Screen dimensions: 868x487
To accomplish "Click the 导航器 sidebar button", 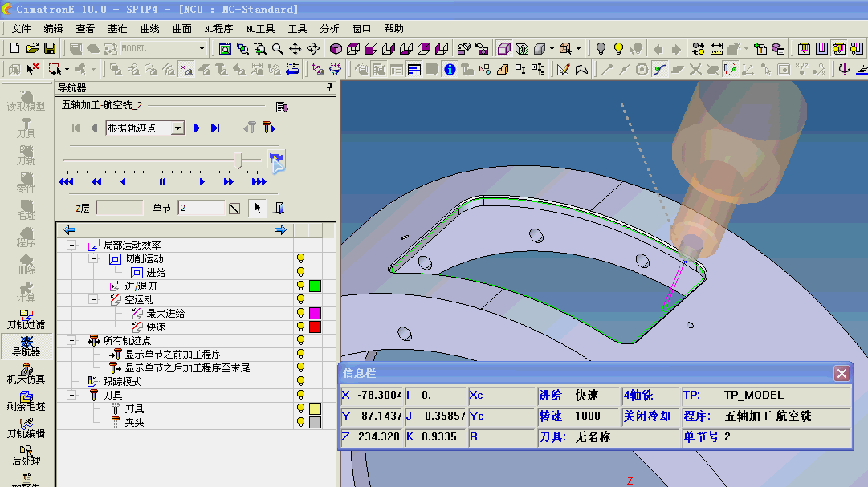I will [26, 347].
